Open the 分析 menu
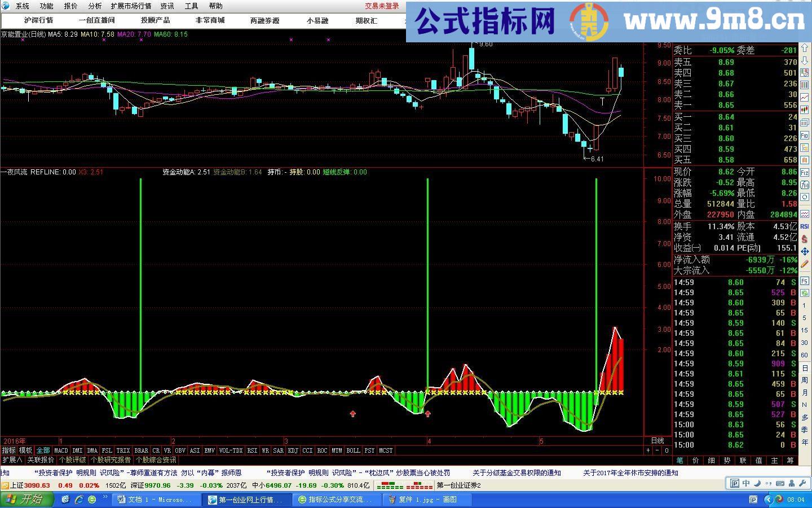Screen dimensions: 812x508 (x=95, y=6)
